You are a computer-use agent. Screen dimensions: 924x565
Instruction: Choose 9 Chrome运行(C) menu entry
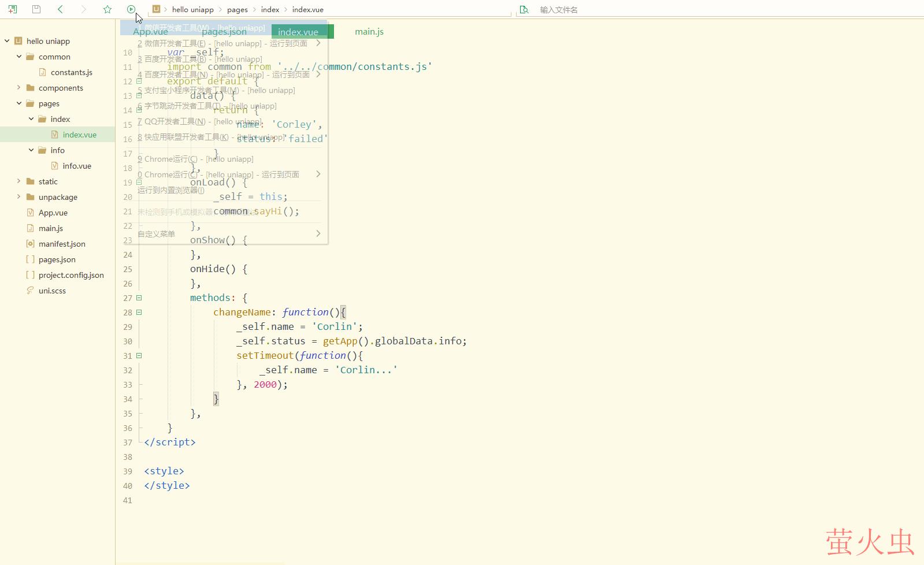(x=224, y=159)
